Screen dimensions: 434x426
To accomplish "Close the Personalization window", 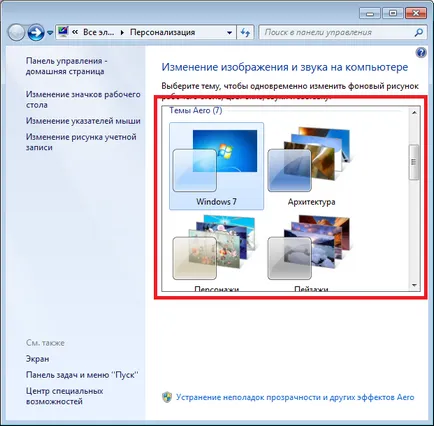I will [416, 13].
